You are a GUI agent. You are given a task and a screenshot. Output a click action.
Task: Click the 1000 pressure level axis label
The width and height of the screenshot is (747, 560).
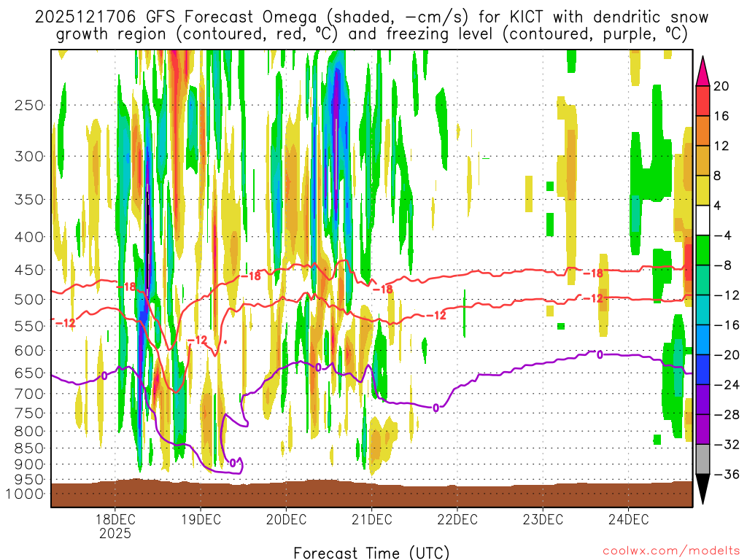pos(25,494)
